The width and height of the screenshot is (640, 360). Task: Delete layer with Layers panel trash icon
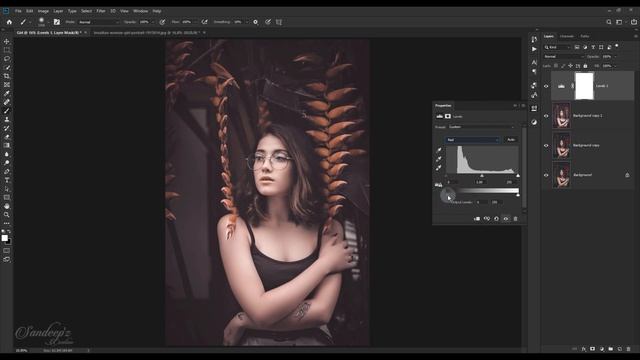[x=628, y=349]
